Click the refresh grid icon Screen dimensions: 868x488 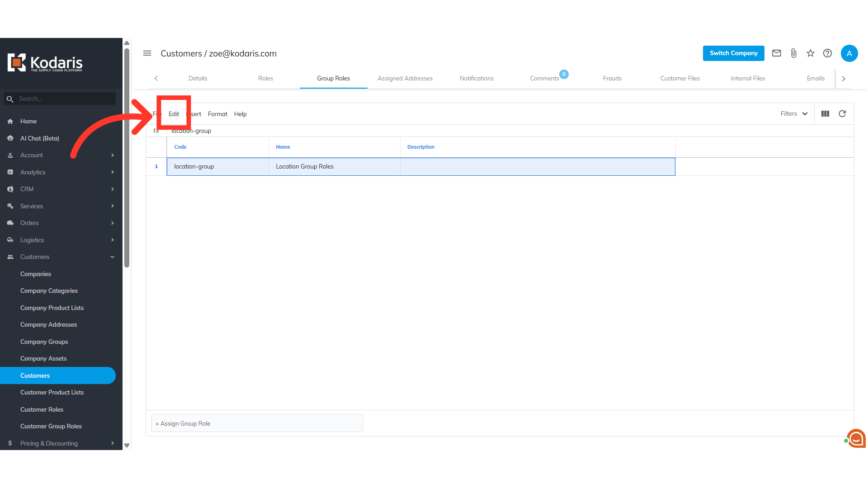pos(842,114)
